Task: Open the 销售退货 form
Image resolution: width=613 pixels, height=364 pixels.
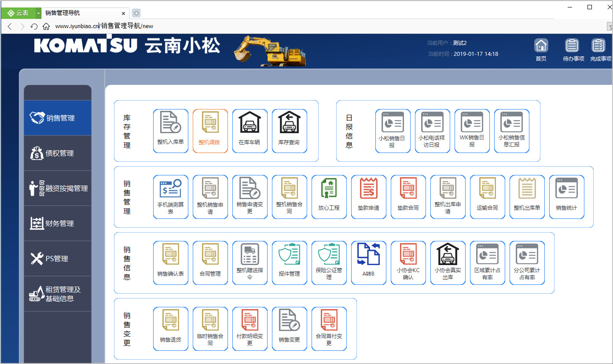Action: click(x=171, y=329)
